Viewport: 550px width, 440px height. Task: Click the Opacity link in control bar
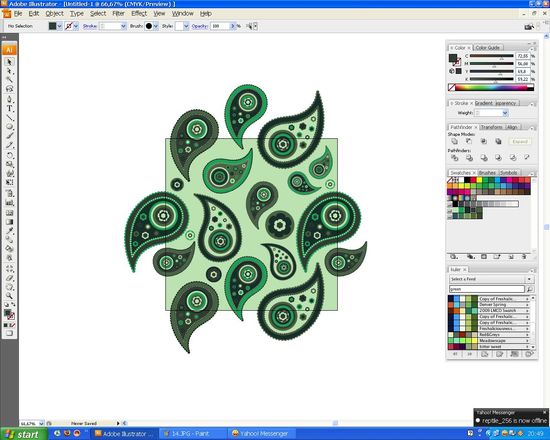click(200, 26)
